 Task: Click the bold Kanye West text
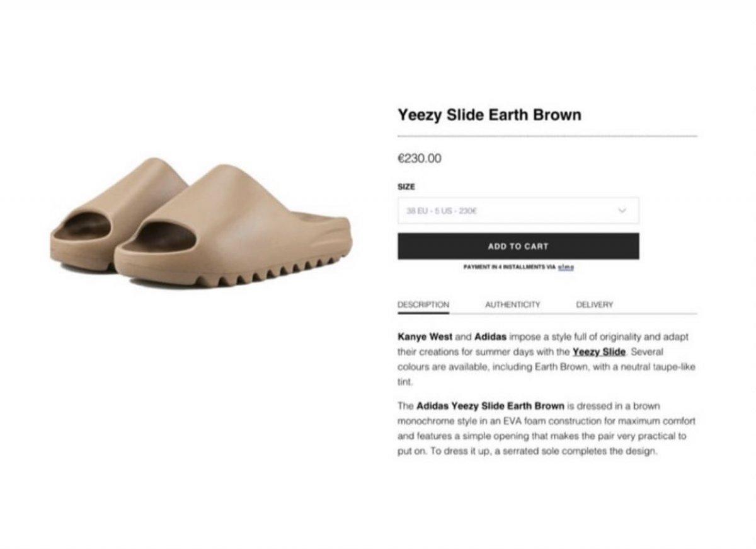[425, 337]
